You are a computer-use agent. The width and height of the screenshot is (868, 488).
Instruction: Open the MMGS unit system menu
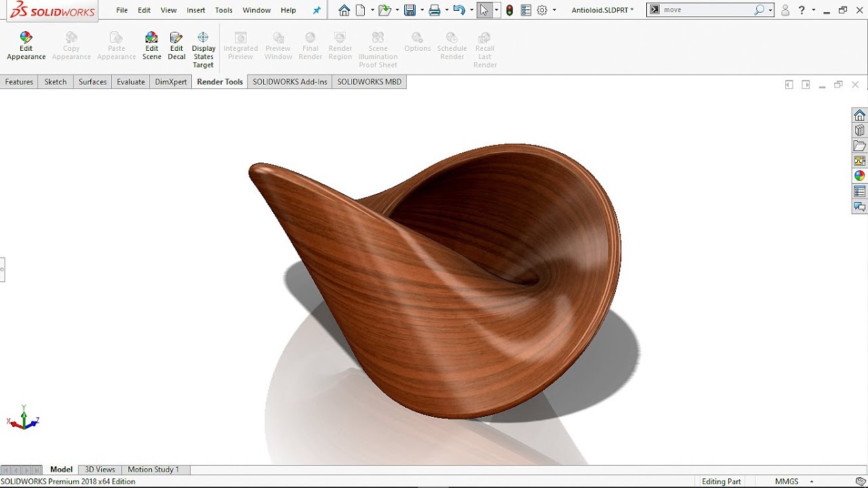794,481
